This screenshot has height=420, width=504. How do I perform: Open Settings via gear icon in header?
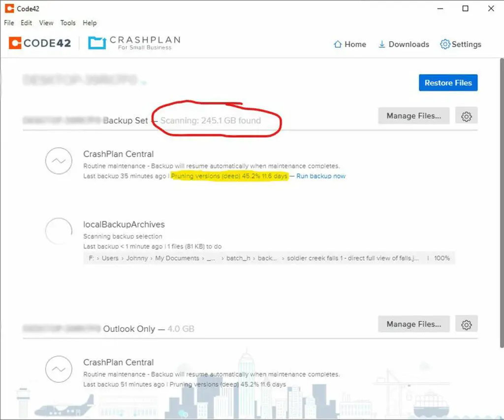445,44
